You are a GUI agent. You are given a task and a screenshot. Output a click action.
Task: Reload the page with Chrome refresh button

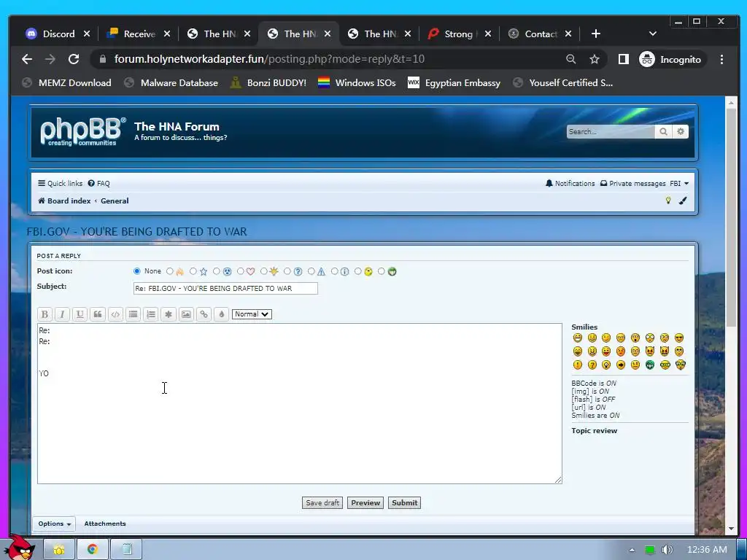[x=74, y=60]
